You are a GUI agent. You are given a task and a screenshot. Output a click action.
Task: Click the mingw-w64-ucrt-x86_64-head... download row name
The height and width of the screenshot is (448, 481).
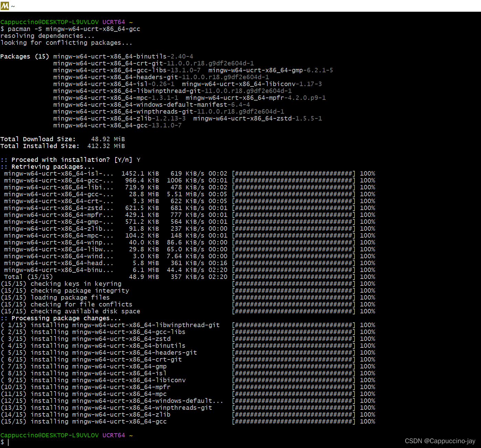pyautogui.click(x=58, y=263)
